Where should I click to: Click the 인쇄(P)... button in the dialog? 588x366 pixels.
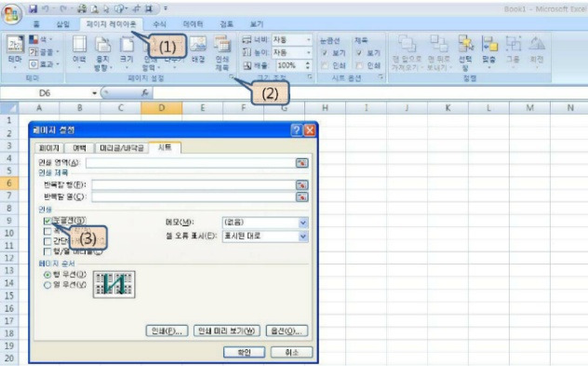pyautogui.click(x=167, y=331)
